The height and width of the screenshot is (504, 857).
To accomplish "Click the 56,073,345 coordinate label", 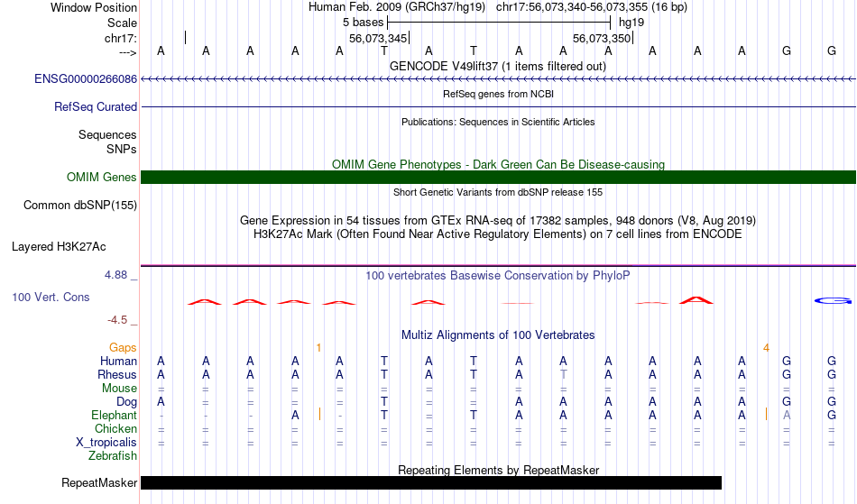I will click(x=378, y=38).
